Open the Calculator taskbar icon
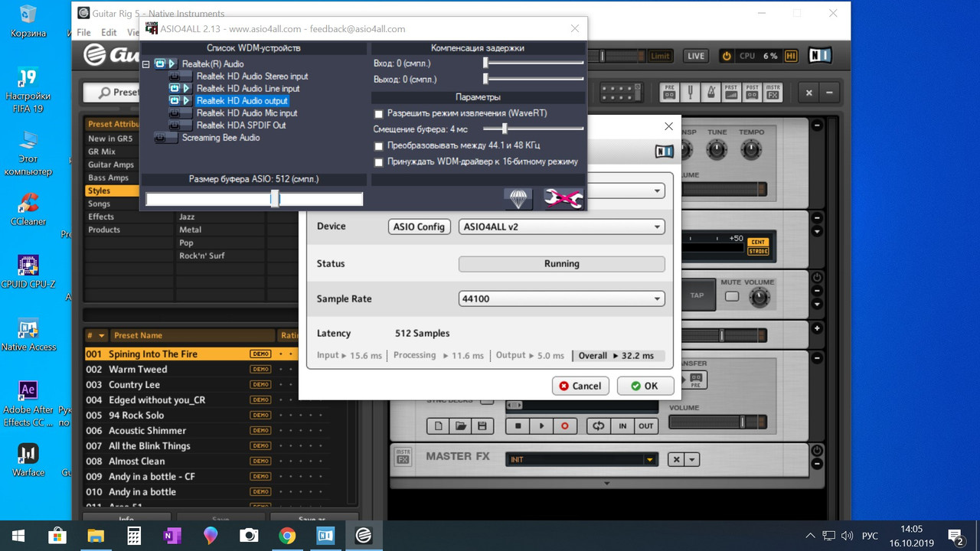 pos(134,536)
